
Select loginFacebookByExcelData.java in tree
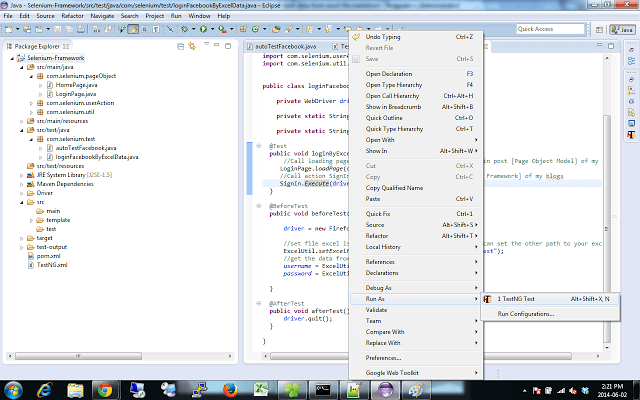97,157
